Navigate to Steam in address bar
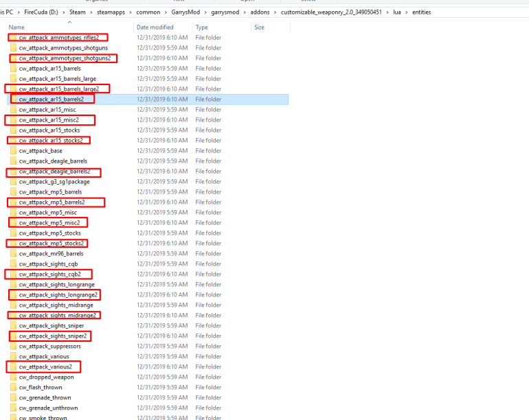Image resolution: width=529 pixels, height=420 pixels. point(77,12)
